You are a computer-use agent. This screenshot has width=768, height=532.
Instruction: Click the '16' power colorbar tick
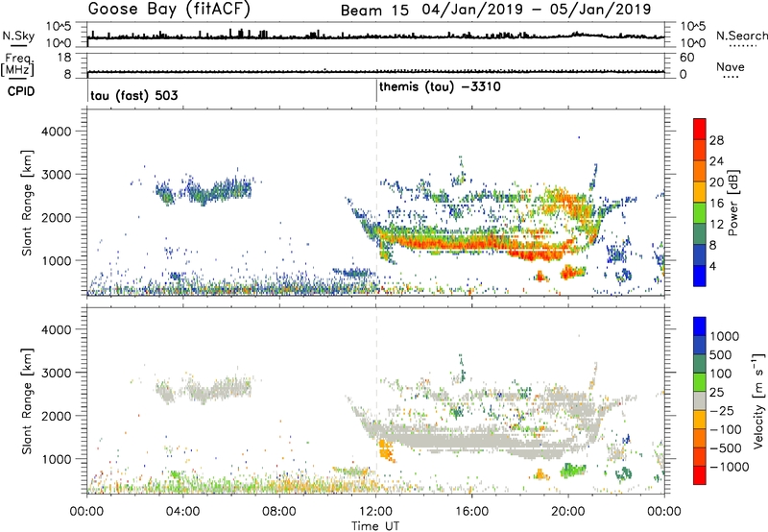[716, 204]
